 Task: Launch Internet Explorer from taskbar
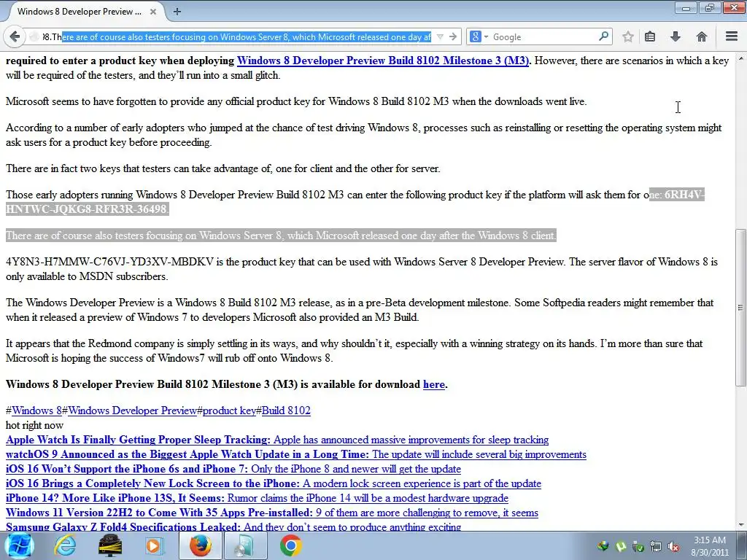click(65, 545)
